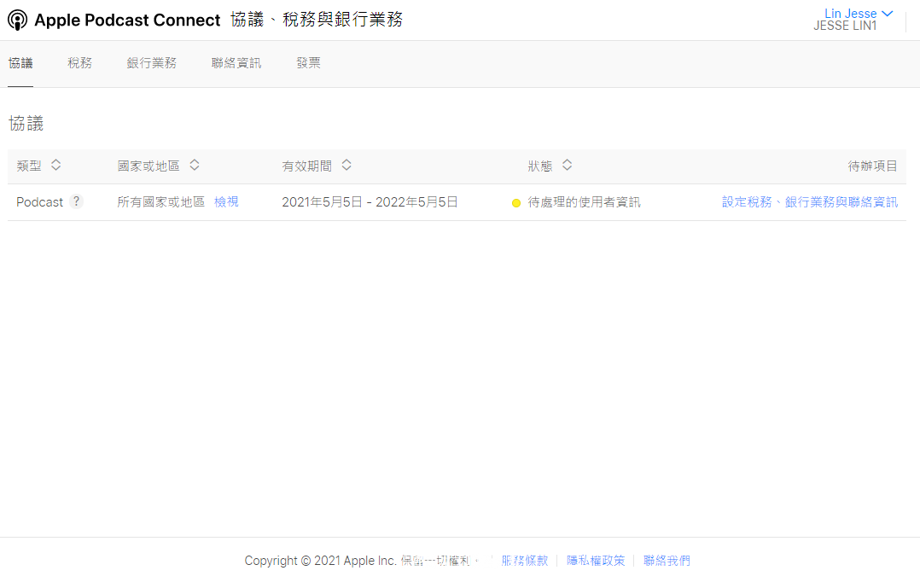Open the Lin Jesse account dropdown

859,13
